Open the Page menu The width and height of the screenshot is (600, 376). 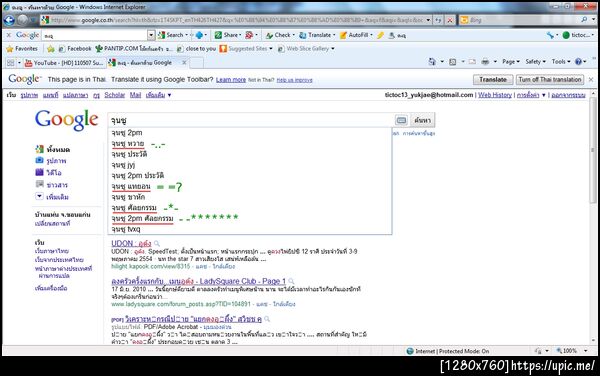pyautogui.click(x=511, y=62)
